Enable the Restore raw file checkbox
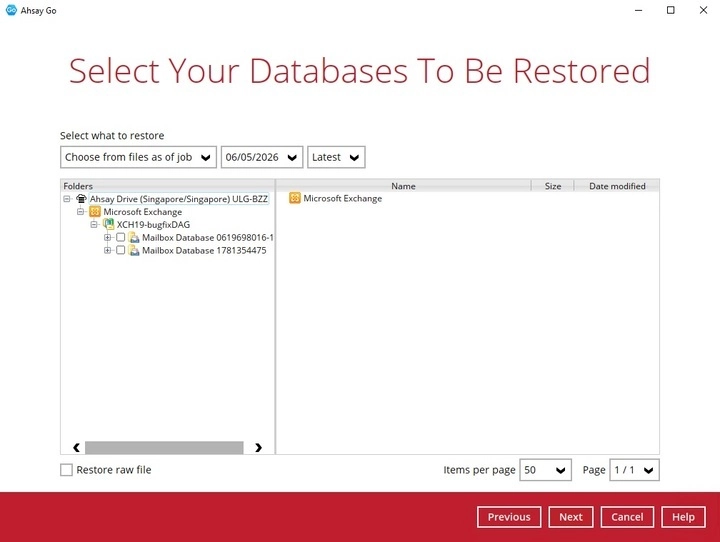Image resolution: width=720 pixels, height=542 pixels. 67,470
